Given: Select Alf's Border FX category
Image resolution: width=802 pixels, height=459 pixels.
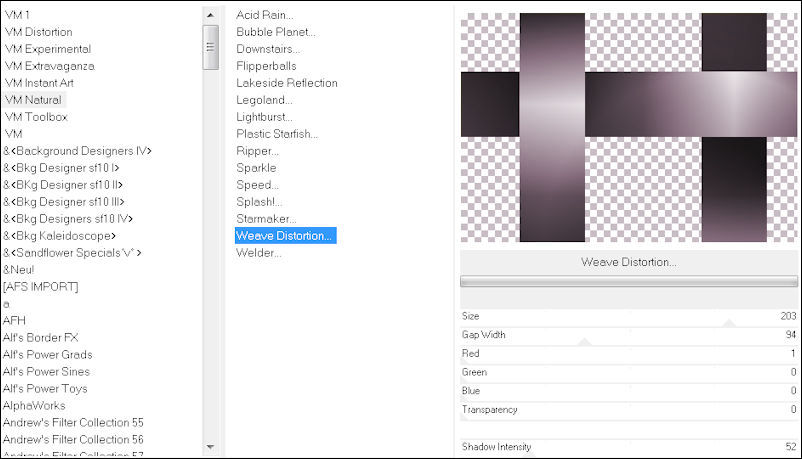Looking at the screenshot, I should (40, 337).
